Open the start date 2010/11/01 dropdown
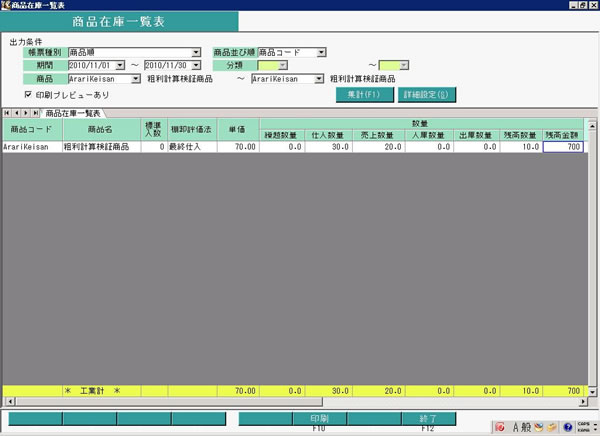Screen dimensions: 600x436 [x=120, y=65]
